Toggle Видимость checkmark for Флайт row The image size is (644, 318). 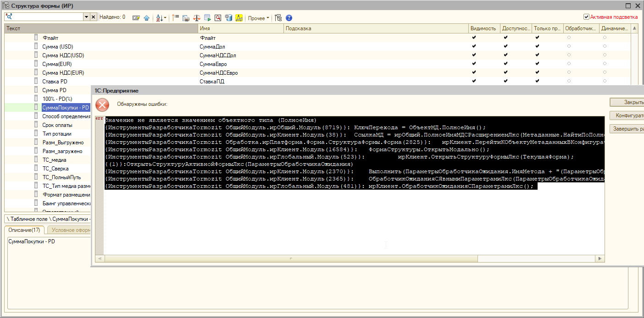(x=474, y=38)
